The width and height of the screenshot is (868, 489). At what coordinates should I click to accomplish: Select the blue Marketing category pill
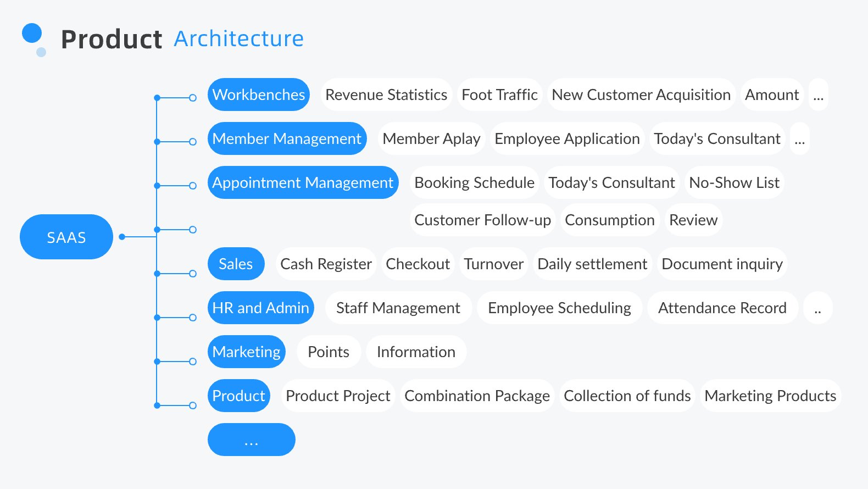pos(246,352)
